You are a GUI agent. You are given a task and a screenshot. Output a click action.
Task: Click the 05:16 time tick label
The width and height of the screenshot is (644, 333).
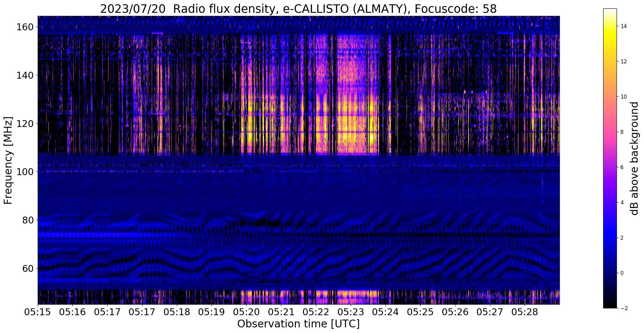tap(73, 312)
